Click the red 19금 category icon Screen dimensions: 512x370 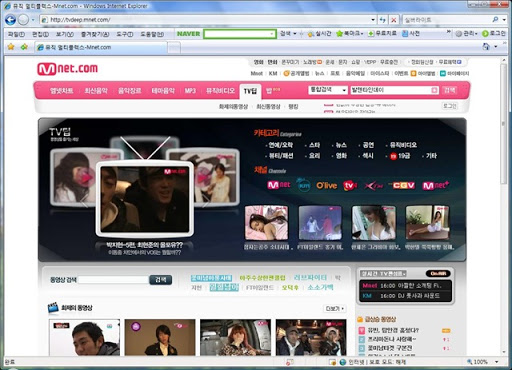(x=393, y=156)
